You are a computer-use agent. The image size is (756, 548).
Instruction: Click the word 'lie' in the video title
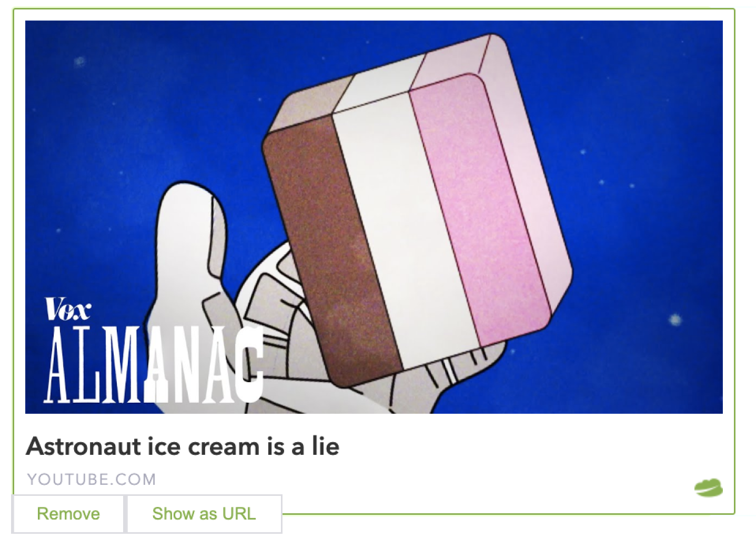[325, 447]
